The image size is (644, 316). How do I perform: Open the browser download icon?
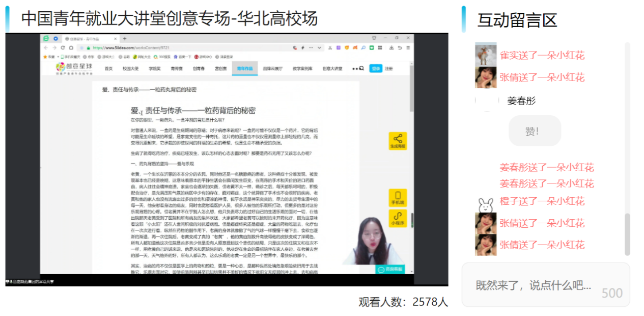[x=391, y=47]
